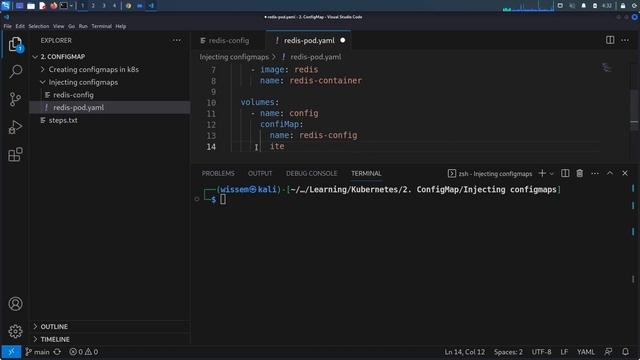The image size is (640, 360).
Task: Click the feedback icon in status bar
Action: [x=608, y=352]
